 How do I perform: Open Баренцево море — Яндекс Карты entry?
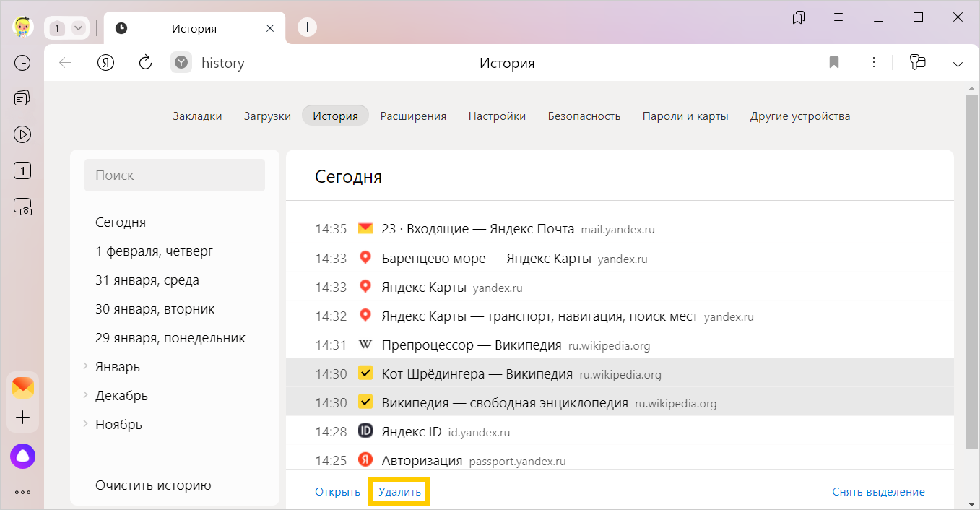pyautogui.click(x=486, y=258)
